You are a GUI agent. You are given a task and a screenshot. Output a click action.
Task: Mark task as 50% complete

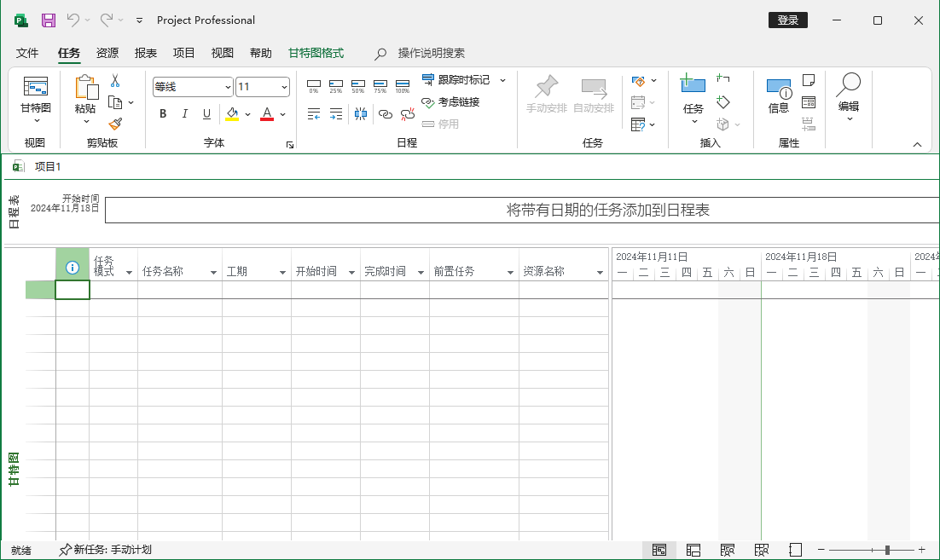(x=358, y=86)
